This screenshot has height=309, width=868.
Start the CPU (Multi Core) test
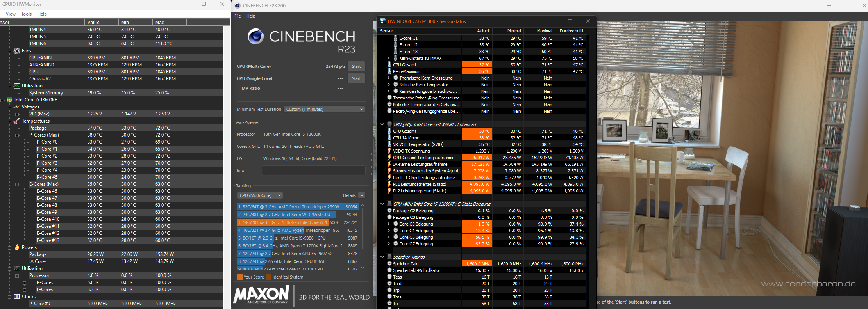point(356,66)
